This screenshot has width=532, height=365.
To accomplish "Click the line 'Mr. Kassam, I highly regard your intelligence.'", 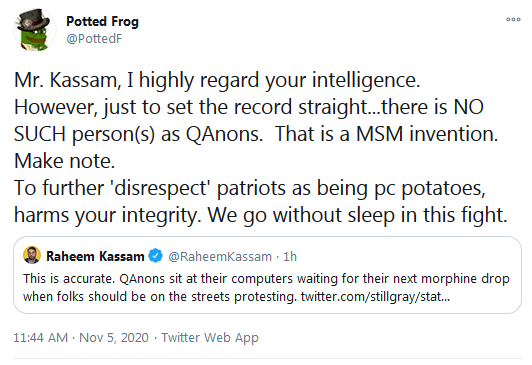I will pyautogui.click(x=217, y=81).
